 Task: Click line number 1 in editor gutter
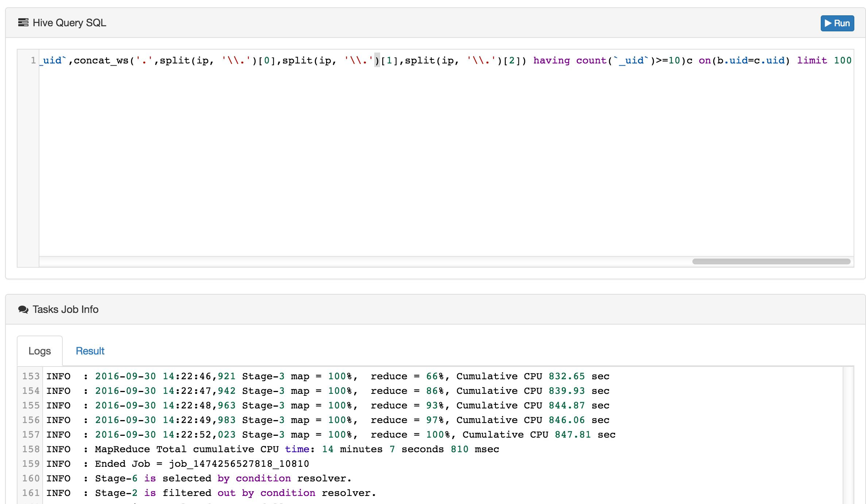tap(33, 61)
